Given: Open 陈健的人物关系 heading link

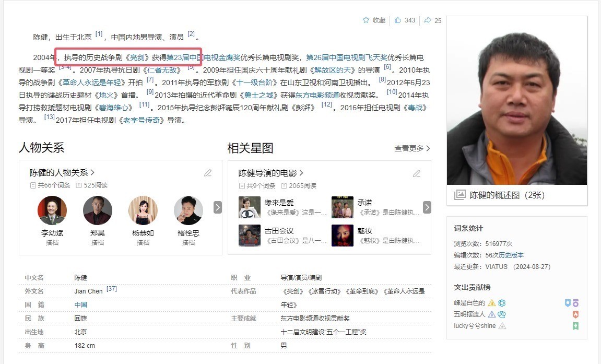Looking at the screenshot, I should tap(62, 173).
